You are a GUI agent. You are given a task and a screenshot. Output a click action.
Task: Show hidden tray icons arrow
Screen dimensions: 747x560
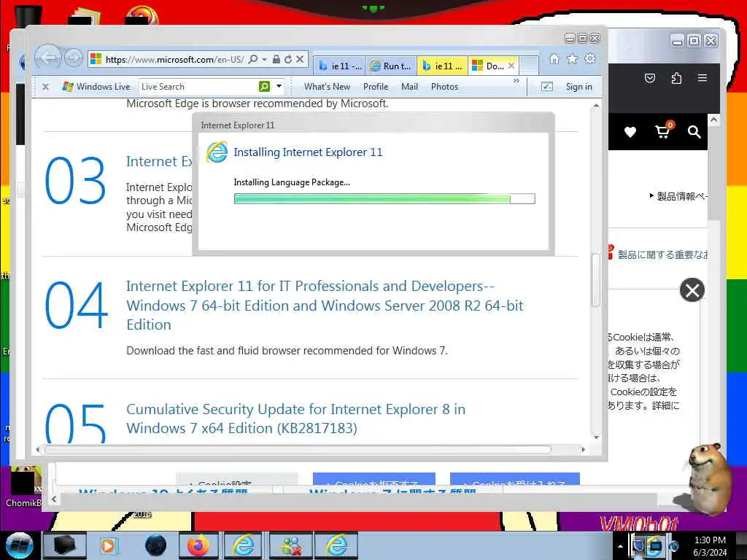tap(620, 546)
